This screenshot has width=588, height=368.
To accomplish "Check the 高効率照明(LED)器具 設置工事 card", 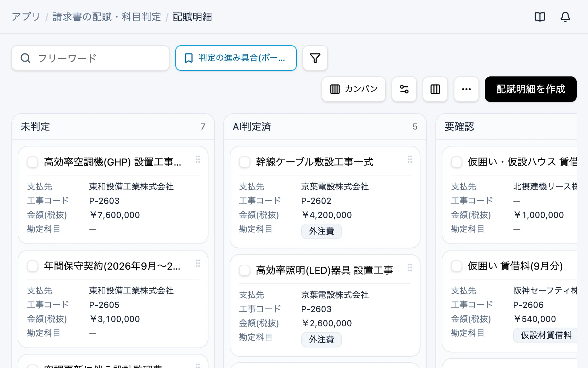I will [245, 270].
